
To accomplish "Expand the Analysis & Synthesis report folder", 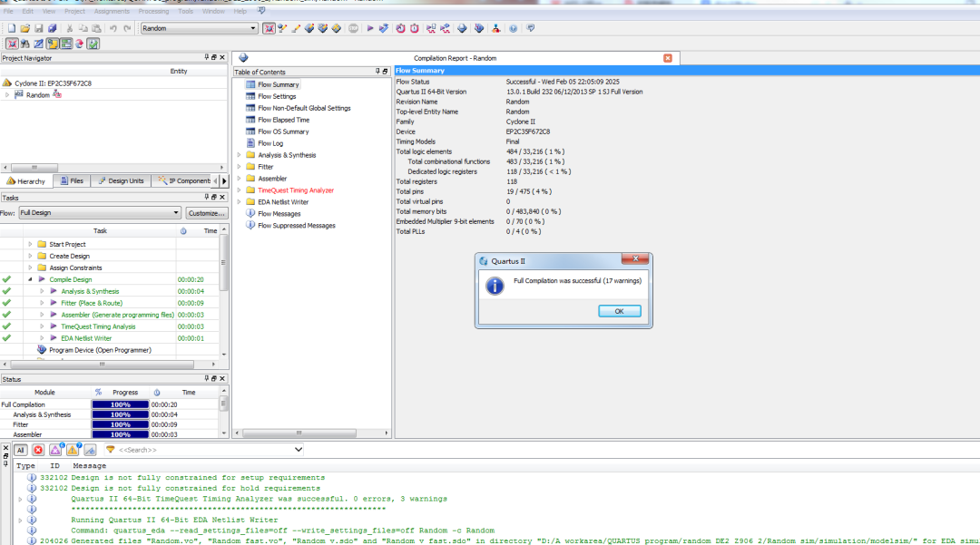I will 240,155.
